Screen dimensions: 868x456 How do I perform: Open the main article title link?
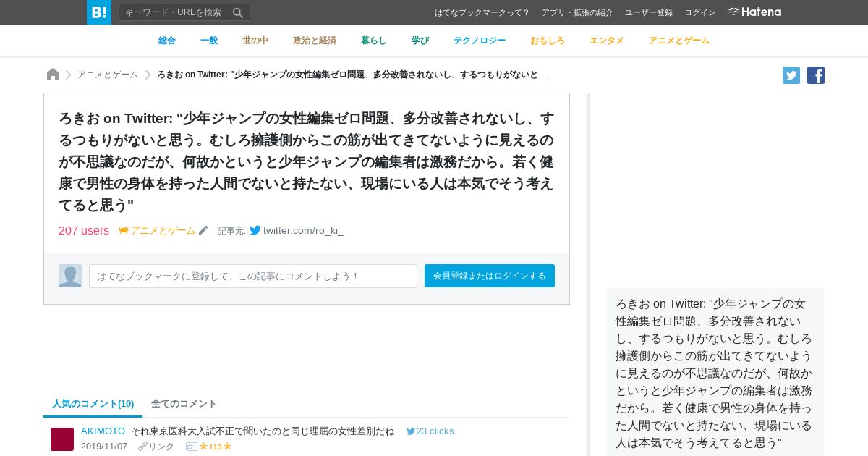307,161
